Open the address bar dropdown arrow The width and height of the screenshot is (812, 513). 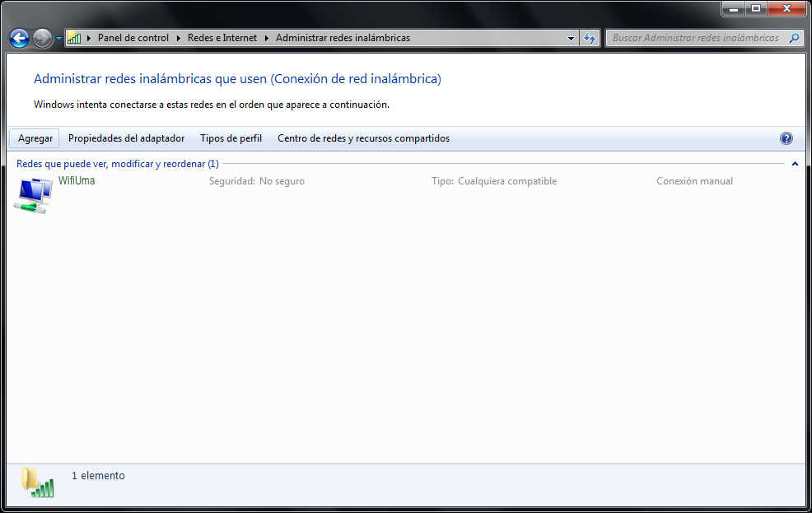pos(571,38)
